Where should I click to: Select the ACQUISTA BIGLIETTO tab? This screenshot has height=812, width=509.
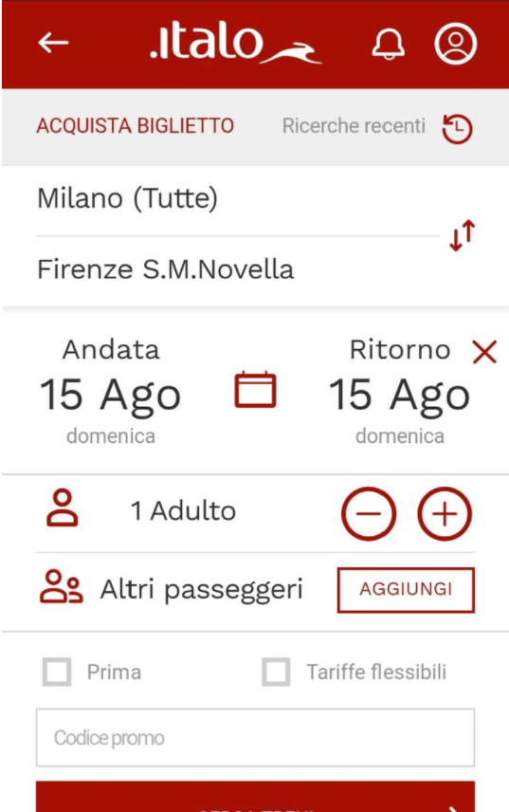click(x=135, y=126)
